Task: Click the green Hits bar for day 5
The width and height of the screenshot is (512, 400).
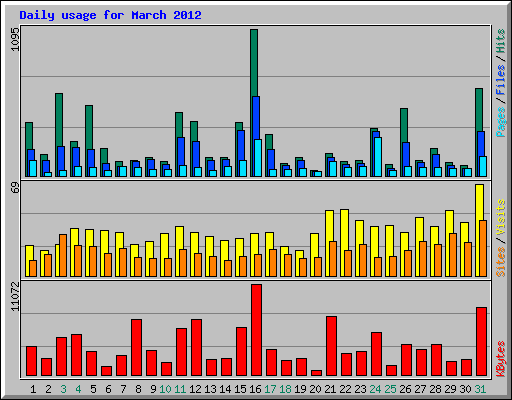Action: coord(89,127)
